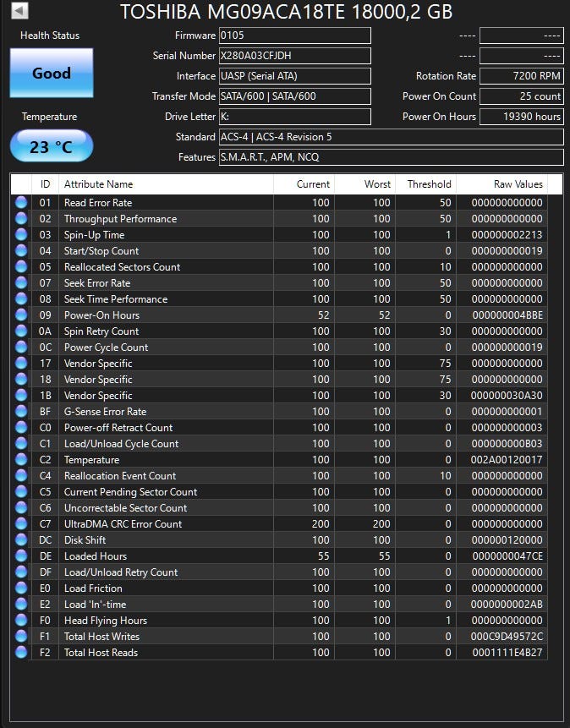Click the Firmware field showing 0105

[295, 36]
